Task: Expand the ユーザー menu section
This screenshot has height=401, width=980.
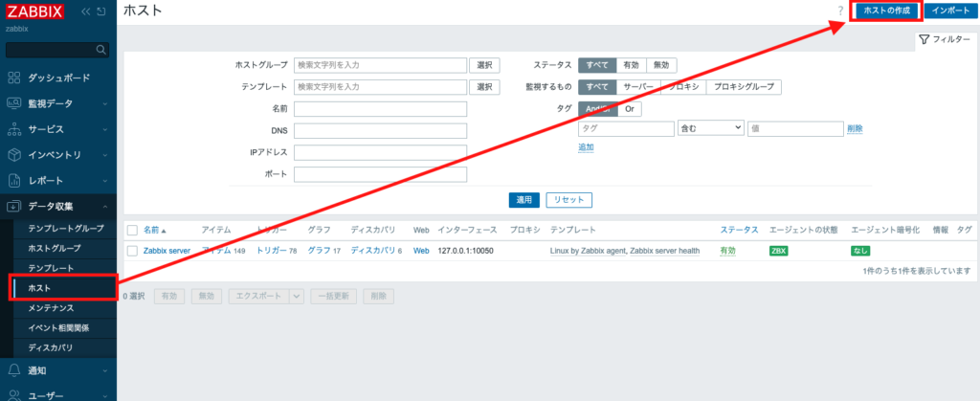Action: [x=105, y=394]
